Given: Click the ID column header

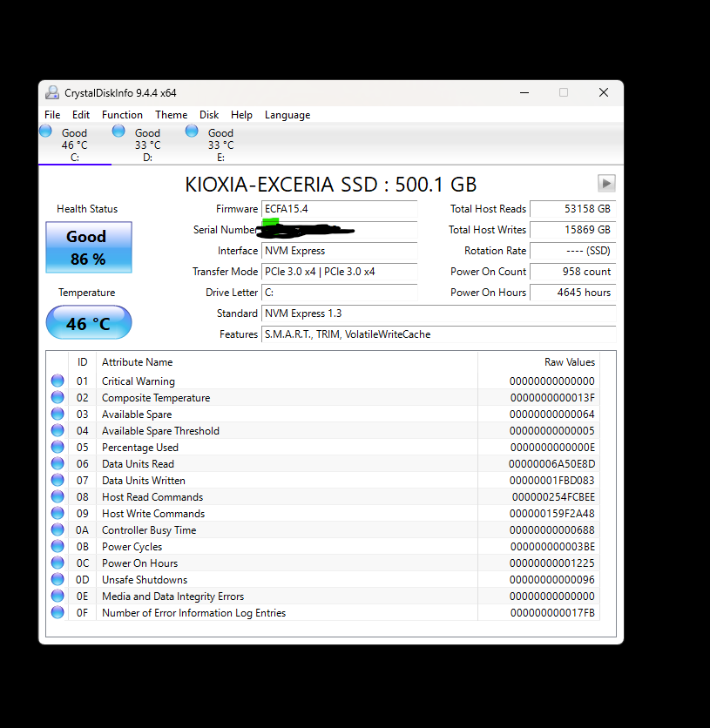Looking at the screenshot, I should point(82,362).
